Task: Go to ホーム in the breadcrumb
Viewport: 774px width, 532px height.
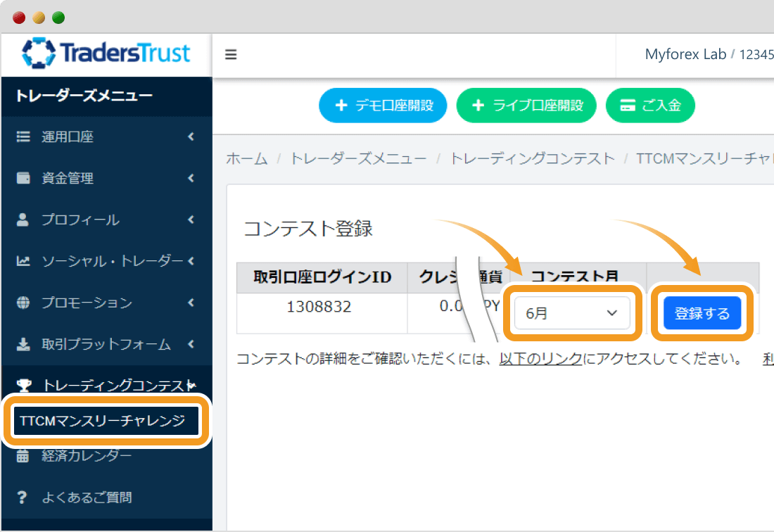Action: click(246, 158)
